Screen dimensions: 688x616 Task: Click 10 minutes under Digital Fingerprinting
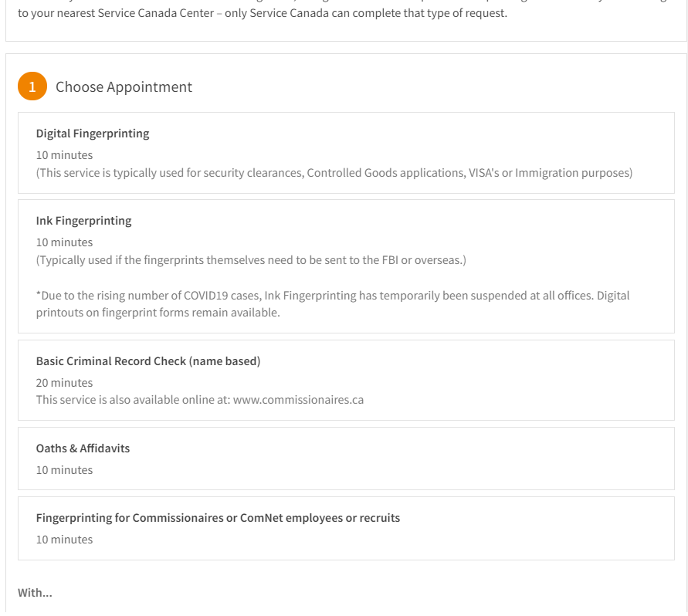(x=64, y=155)
